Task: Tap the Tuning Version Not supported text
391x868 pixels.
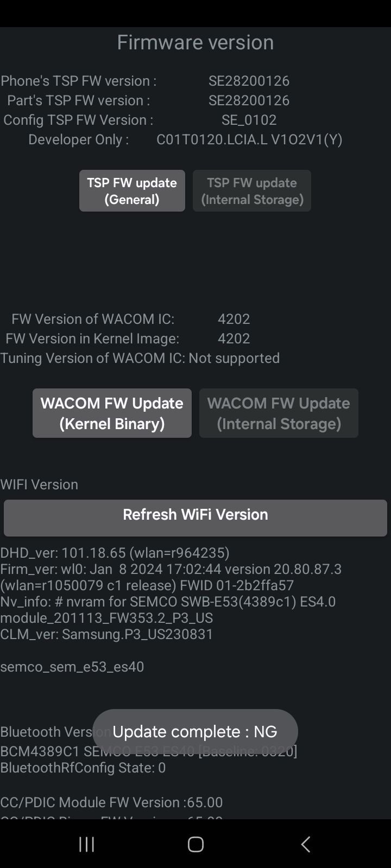Action: (x=140, y=358)
